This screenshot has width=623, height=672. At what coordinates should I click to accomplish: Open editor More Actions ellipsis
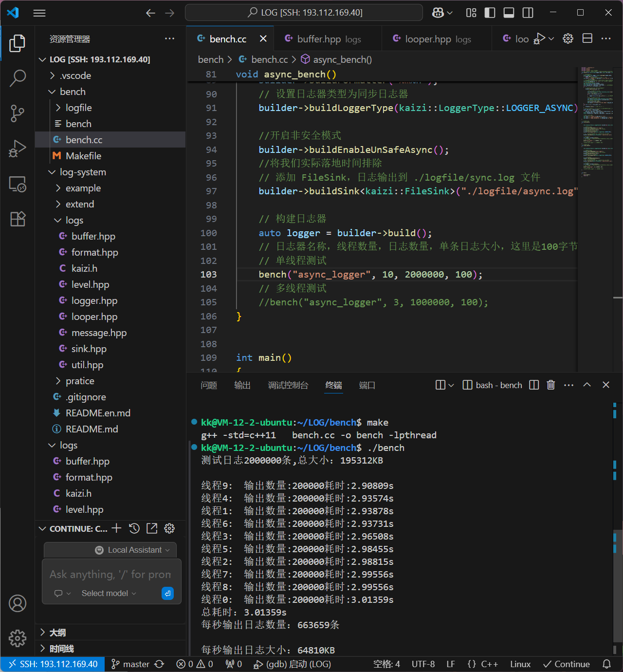click(x=606, y=38)
